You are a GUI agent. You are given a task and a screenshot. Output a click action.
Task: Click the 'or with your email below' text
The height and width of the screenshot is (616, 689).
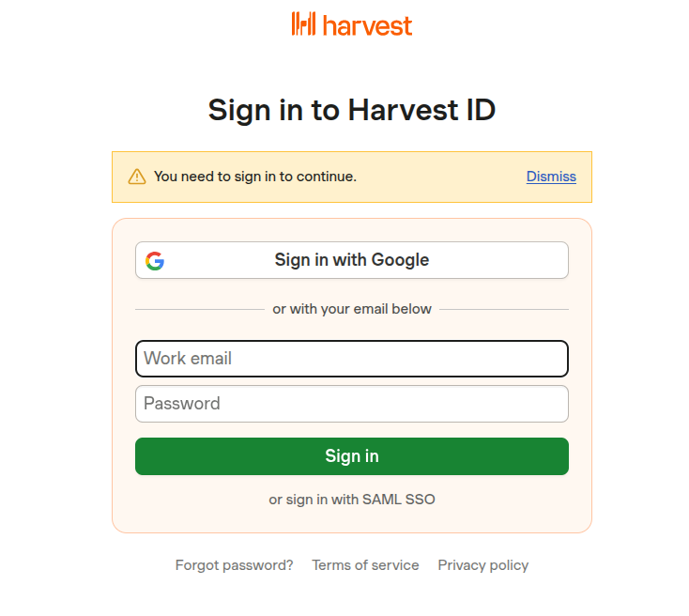click(x=352, y=309)
